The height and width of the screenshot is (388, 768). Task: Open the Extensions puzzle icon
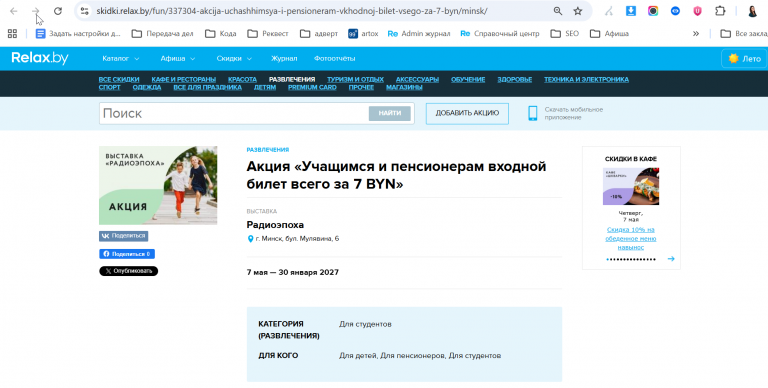point(720,11)
